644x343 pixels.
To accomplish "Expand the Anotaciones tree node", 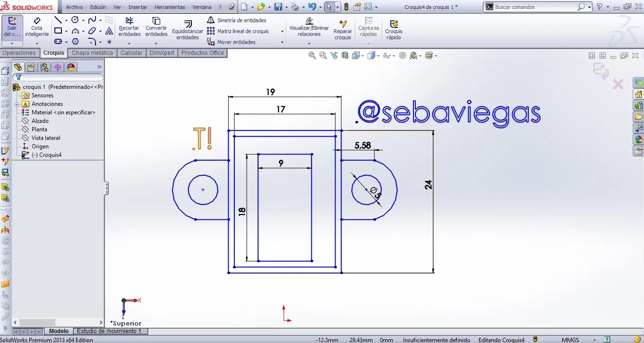I will coord(17,104).
